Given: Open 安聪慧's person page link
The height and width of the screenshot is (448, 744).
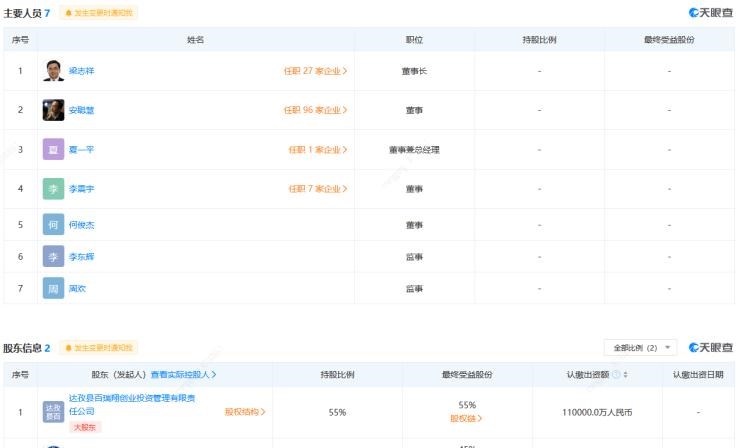Looking at the screenshot, I should [x=82, y=110].
